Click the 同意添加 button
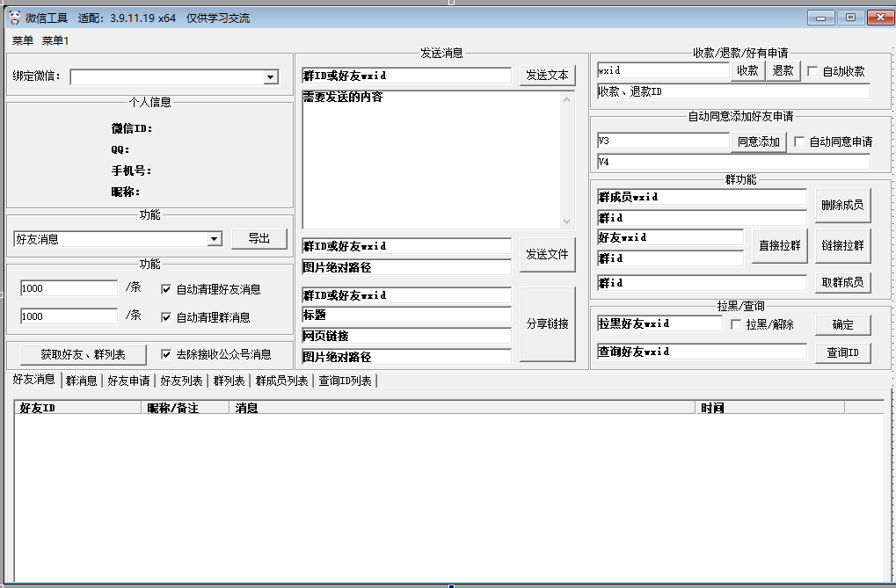The width and height of the screenshot is (896, 588). 758,142
